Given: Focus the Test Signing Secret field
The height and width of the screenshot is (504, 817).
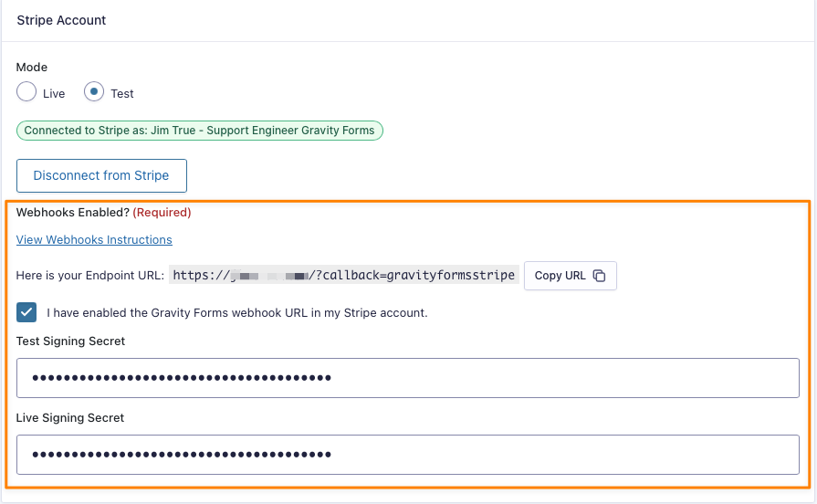Looking at the screenshot, I should point(407,378).
